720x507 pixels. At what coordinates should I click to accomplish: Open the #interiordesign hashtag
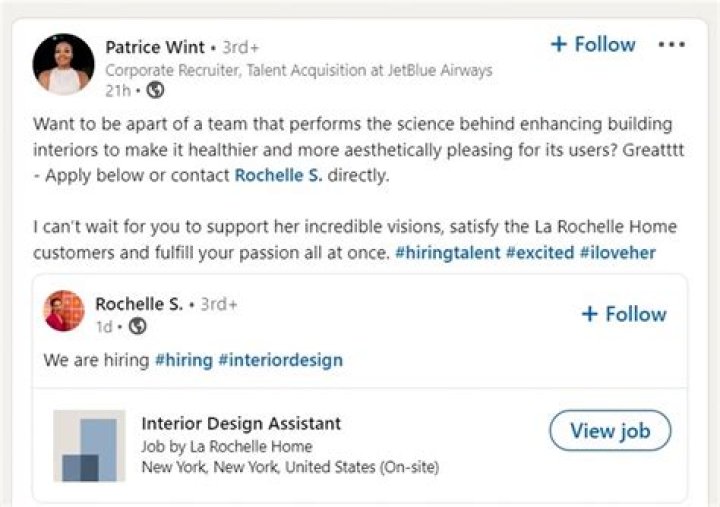click(280, 360)
